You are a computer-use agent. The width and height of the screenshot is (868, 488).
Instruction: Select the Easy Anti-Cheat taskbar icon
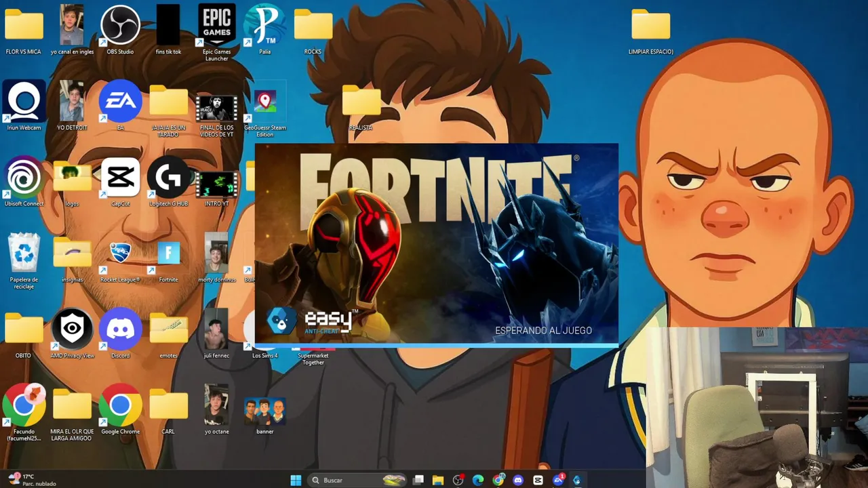click(x=577, y=480)
